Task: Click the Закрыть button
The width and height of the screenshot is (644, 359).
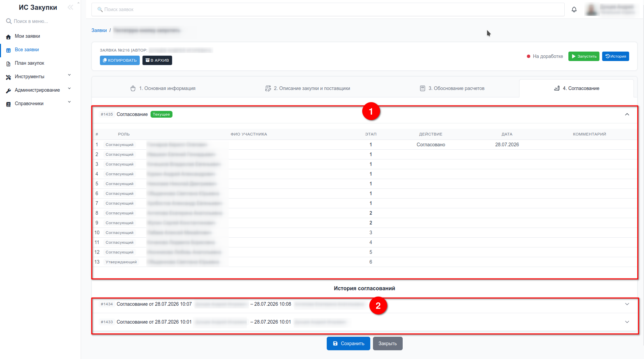Action: point(387,343)
